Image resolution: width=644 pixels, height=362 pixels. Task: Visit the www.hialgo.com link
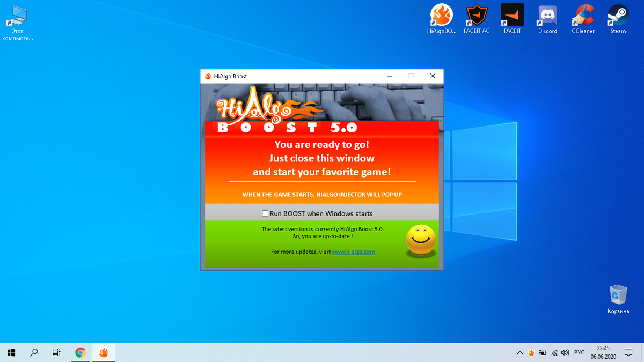coord(353,252)
